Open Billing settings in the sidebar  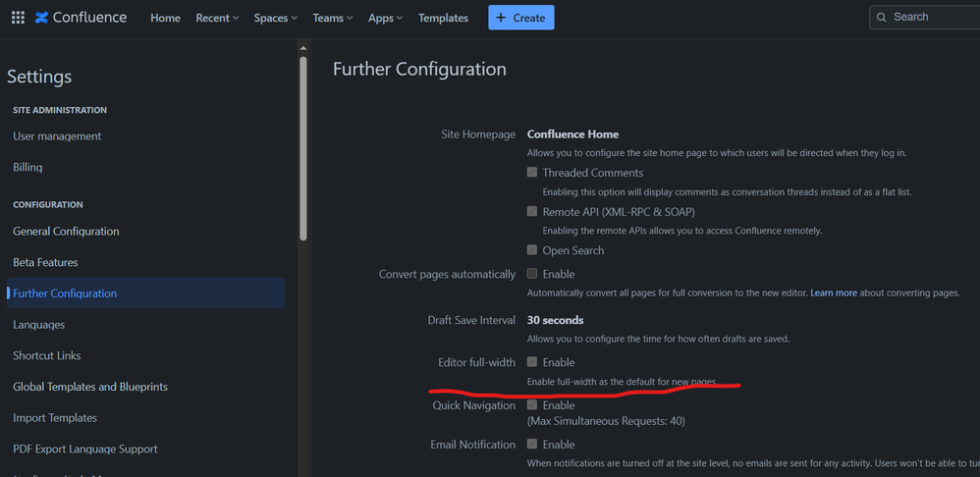coord(27,167)
